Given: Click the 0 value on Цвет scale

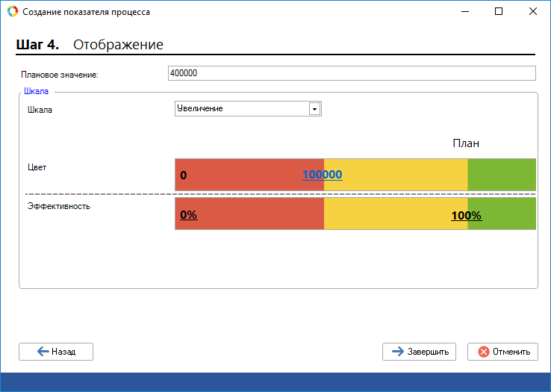Looking at the screenshot, I should [x=184, y=175].
